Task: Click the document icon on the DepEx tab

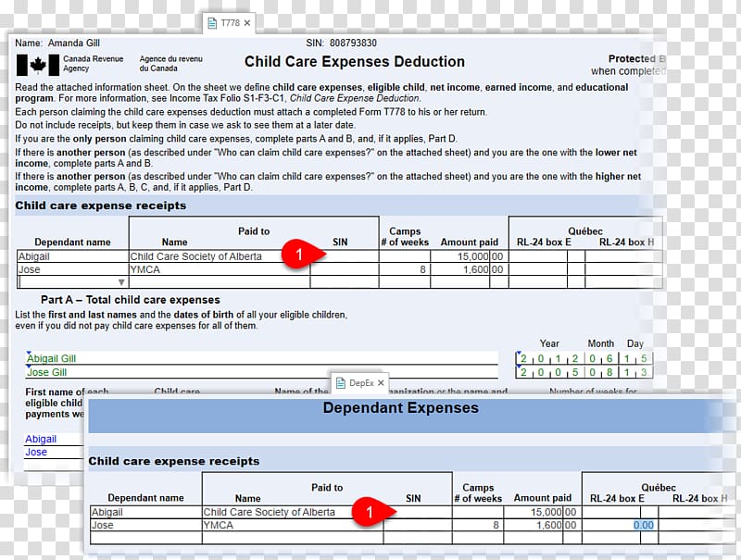Action: click(340, 383)
